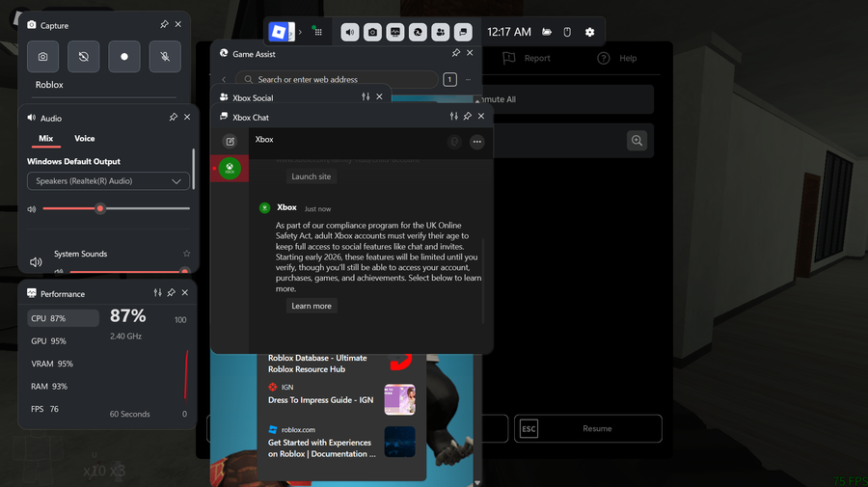
Task: Open Help in Roblox menu
Action: [617, 58]
